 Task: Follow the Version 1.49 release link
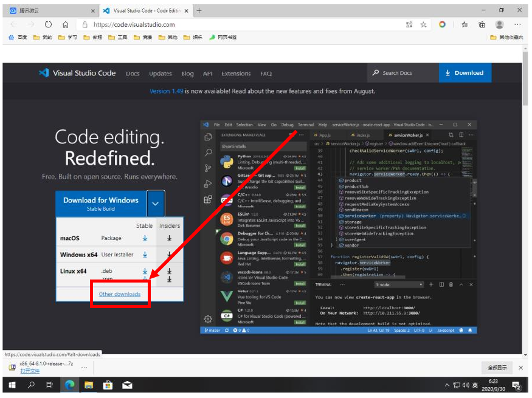click(x=167, y=91)
